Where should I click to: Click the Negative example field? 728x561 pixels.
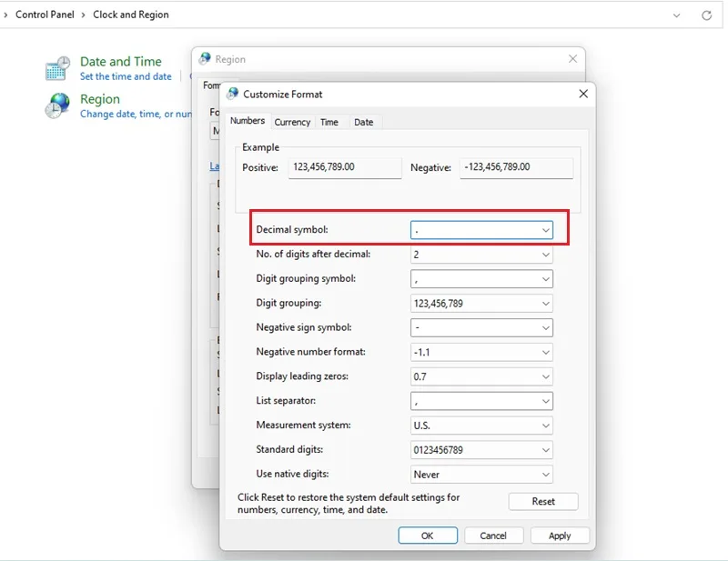tap(516, 167)
